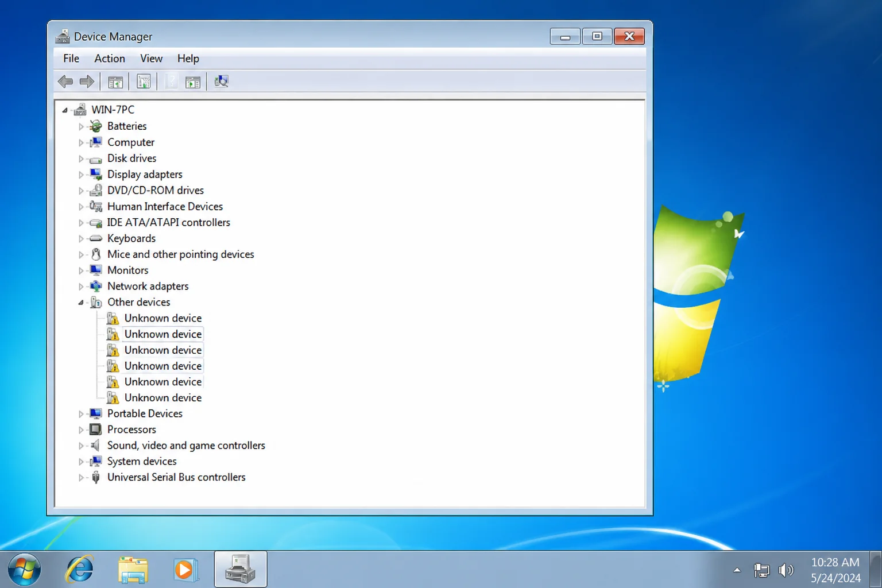Expand the Computer node

[81, 142]
